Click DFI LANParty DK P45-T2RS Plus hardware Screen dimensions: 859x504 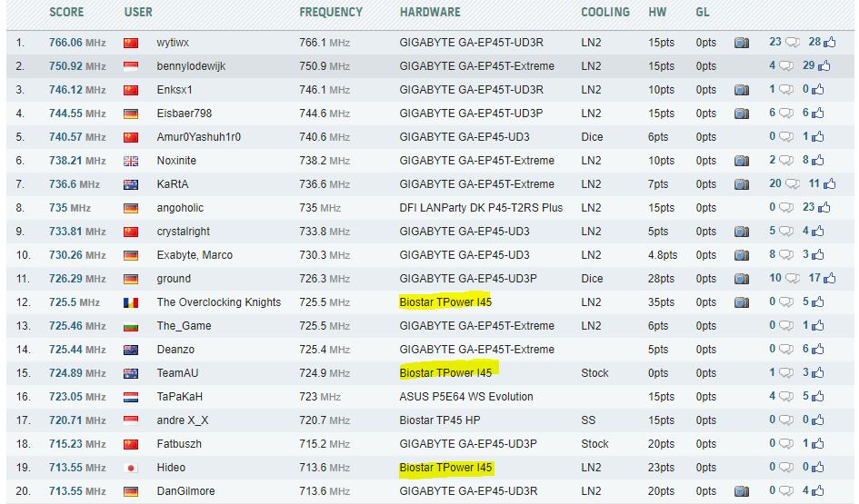(481, 208)
